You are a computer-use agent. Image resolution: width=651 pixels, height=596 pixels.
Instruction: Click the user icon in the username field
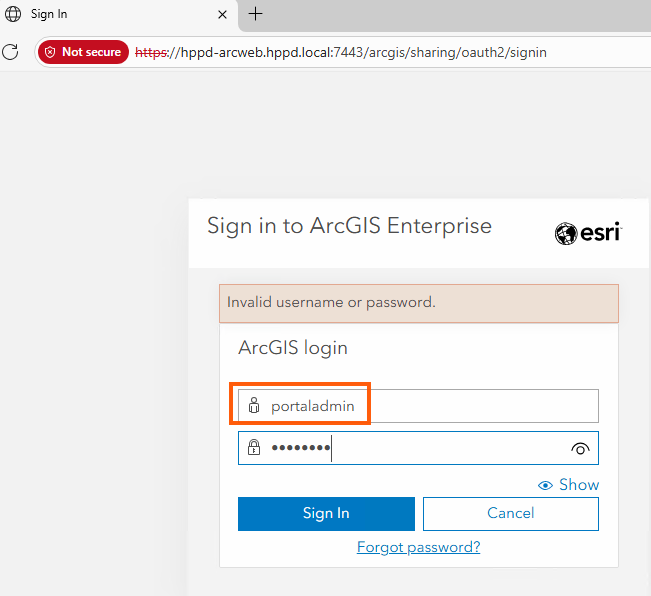(x=253, y=406)
